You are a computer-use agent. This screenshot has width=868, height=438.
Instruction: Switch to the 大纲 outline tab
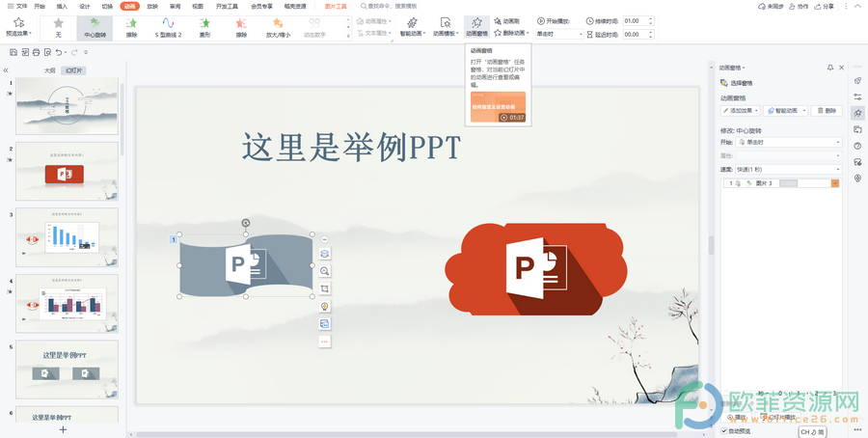click(x=50, y=70)
